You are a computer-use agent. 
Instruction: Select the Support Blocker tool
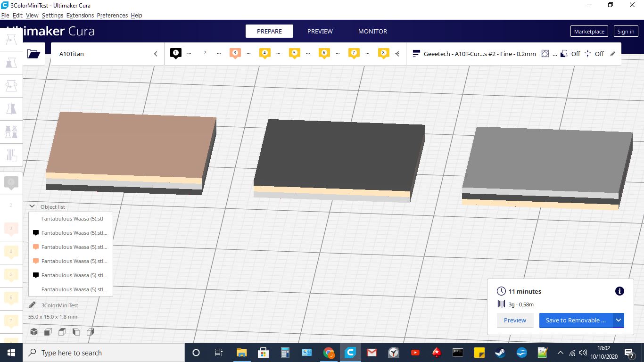click(11, 155)
